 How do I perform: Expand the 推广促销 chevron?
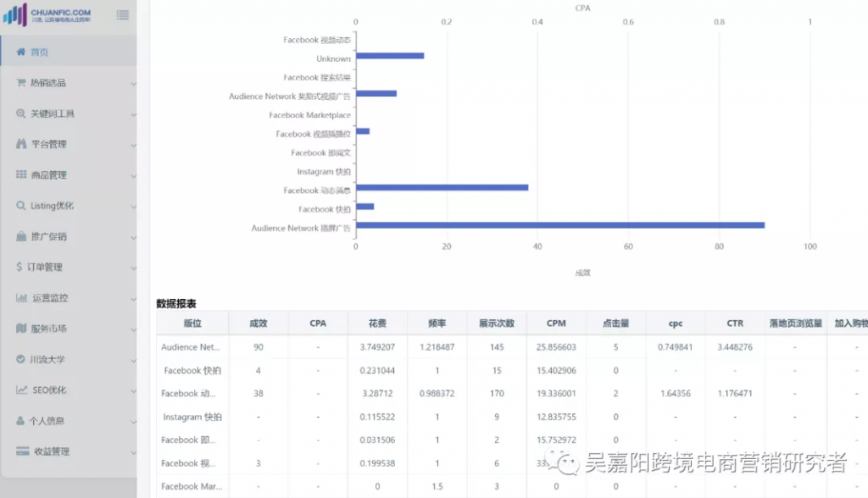click(133, 237)
